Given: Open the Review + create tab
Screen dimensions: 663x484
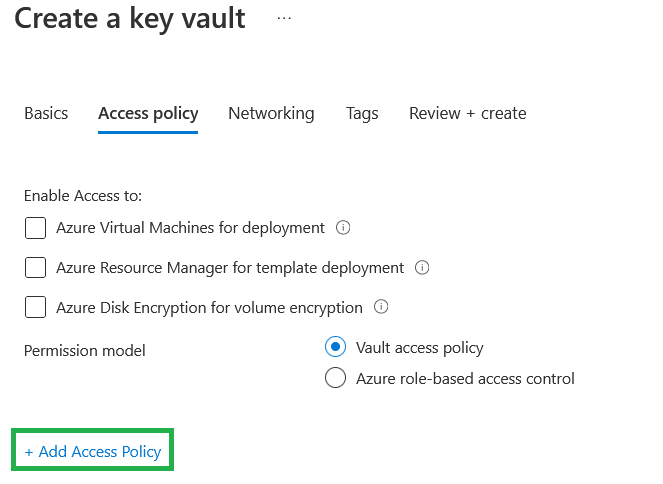Looking at the screenshot, I should [x=467, y=113].
